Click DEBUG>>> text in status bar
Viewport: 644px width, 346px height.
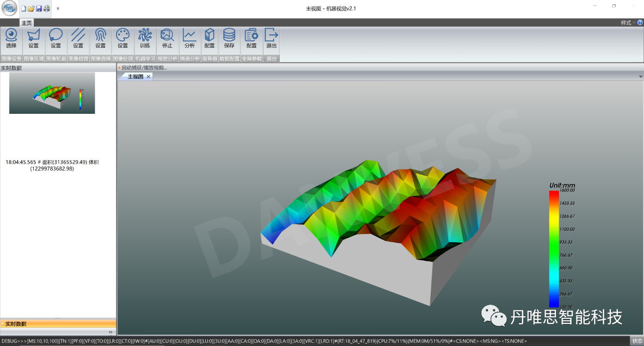[x=14, y=341]
